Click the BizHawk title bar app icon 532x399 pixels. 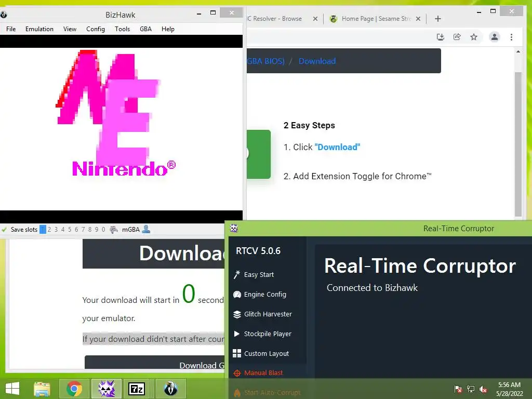click(x=4, y=15)
